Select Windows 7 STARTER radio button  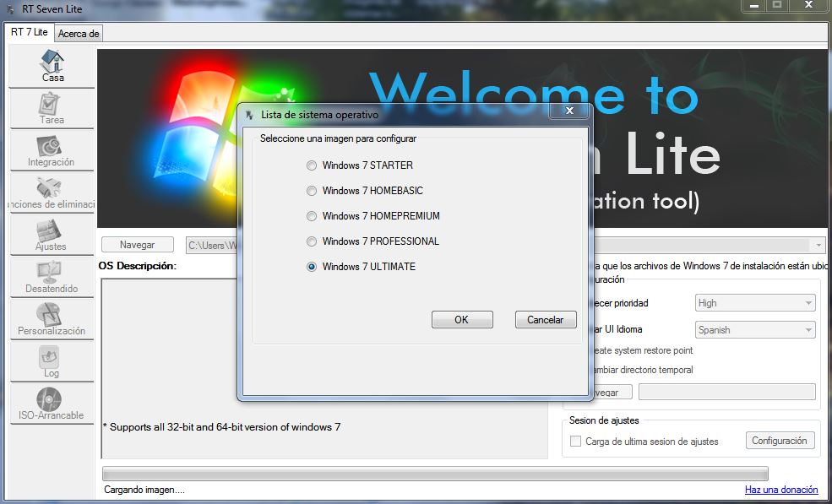(312, 165)
